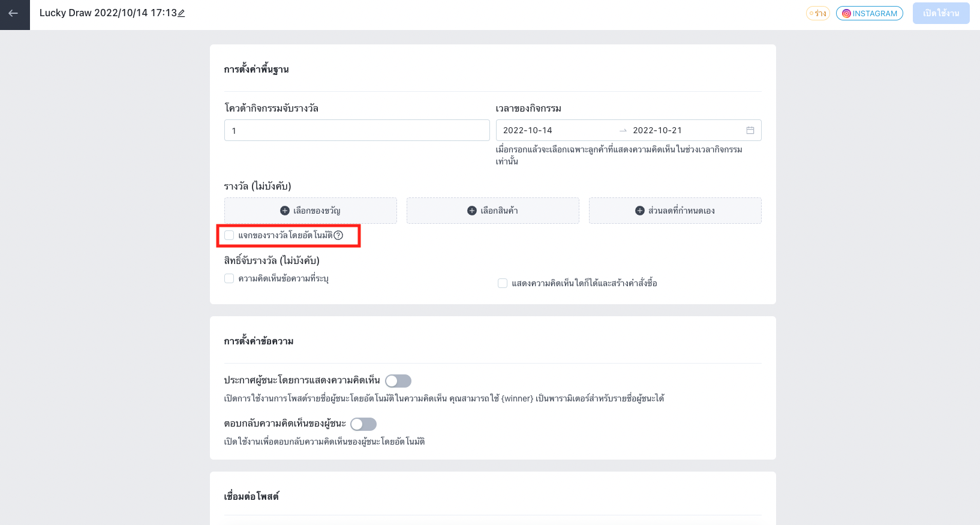
Task: Focus the lucky draw quota input field
Action: (x=357, y=130)
